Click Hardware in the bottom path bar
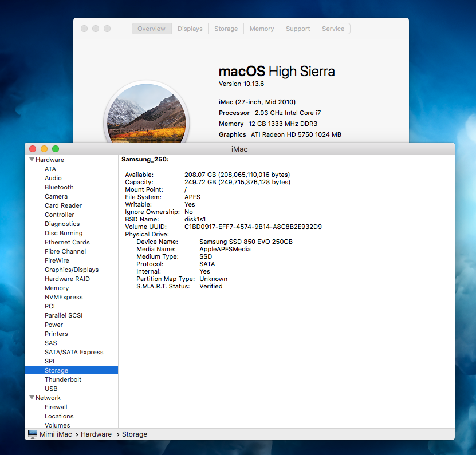Viewport: 476px width, 455px height. [96, 434]
